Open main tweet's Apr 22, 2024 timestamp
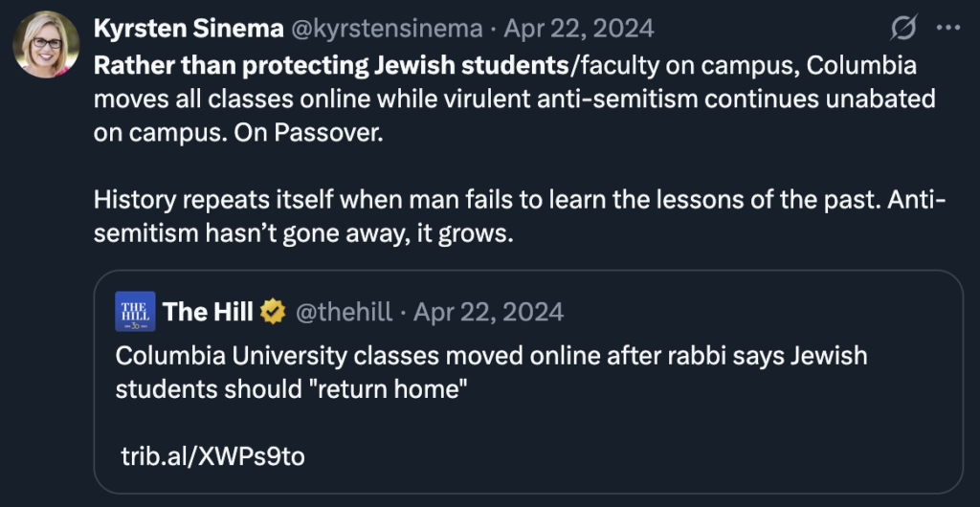The image size is (980, 507). coord(579,29)
